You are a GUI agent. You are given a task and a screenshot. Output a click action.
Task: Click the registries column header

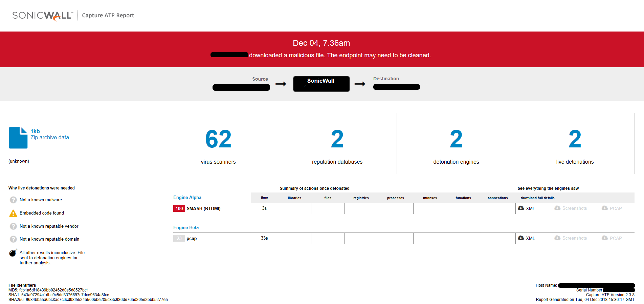point(361,198)
